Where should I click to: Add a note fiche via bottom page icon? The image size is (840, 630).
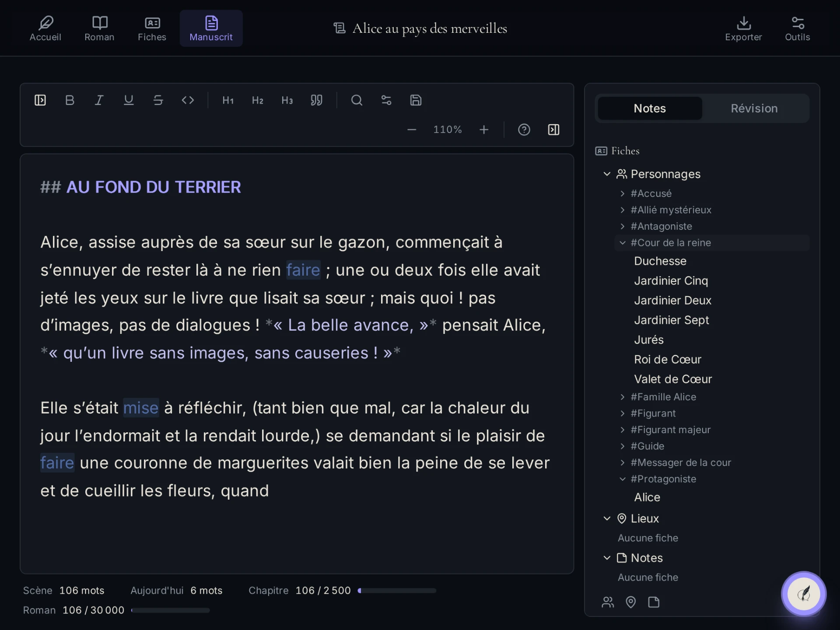click(654, 602)
